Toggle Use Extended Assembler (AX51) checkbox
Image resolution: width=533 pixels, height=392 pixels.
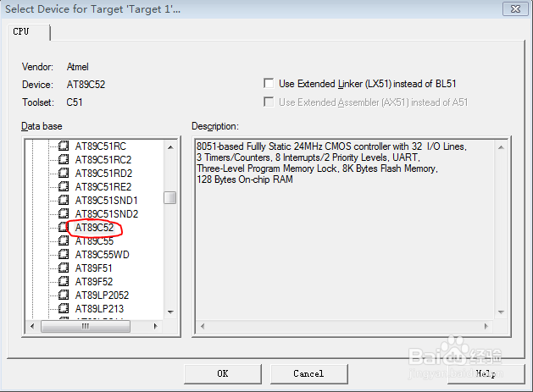click(269, 102)
